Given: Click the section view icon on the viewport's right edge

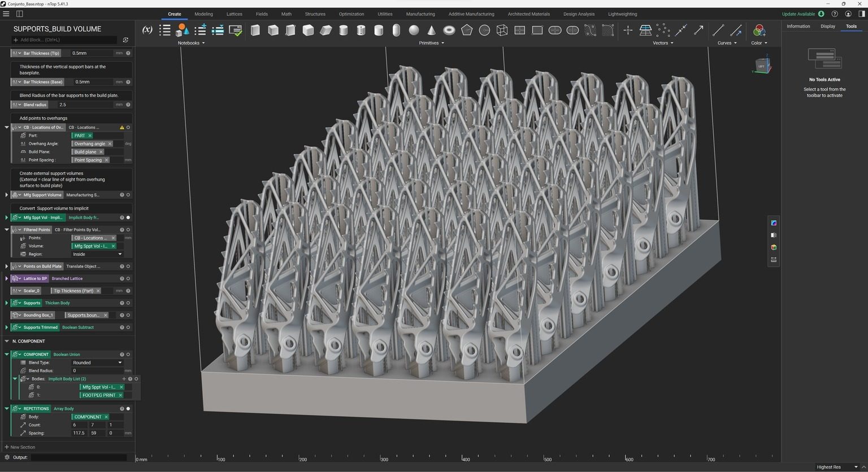Looking at the screenshot, I should coord(774,235).
